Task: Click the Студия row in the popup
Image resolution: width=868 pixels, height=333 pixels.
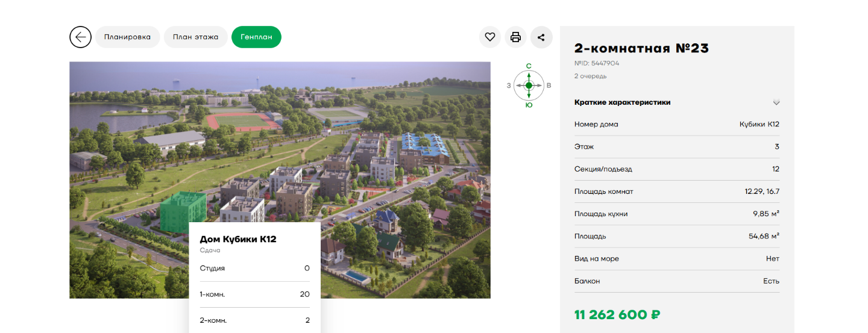Action: pos(254,268)
